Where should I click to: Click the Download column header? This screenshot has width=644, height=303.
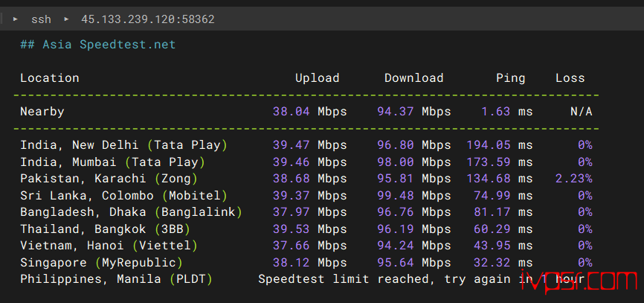point(414,78)
